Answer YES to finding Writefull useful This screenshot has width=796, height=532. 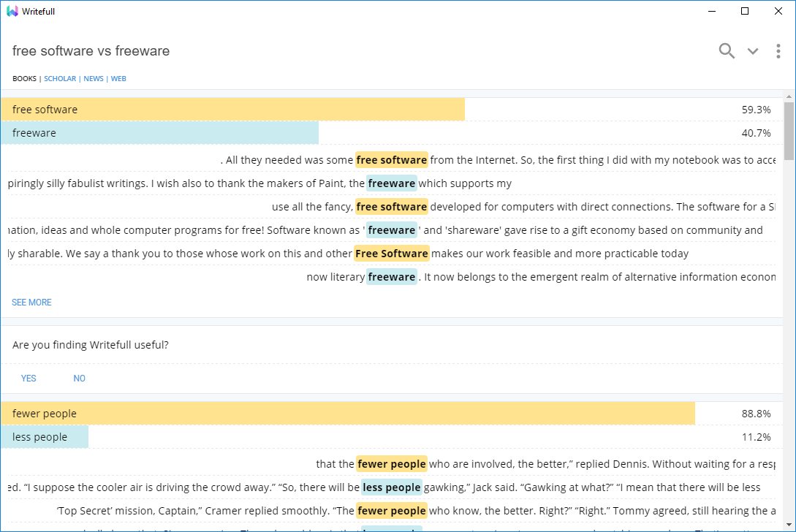click(x=29, y=379)
